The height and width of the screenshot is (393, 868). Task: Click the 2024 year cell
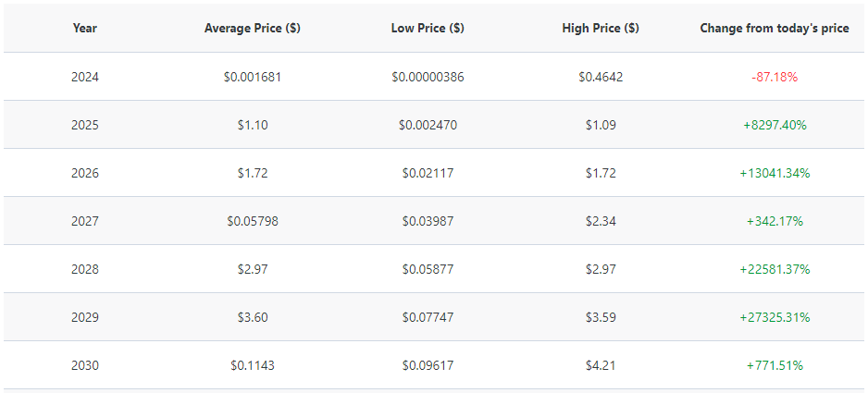[85, 77]
